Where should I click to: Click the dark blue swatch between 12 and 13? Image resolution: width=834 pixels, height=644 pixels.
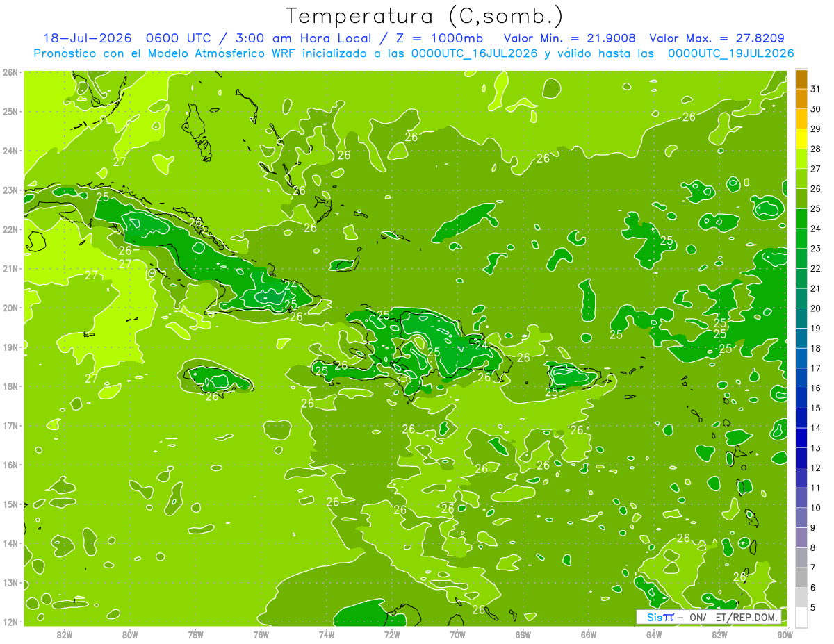coord(801,458)
